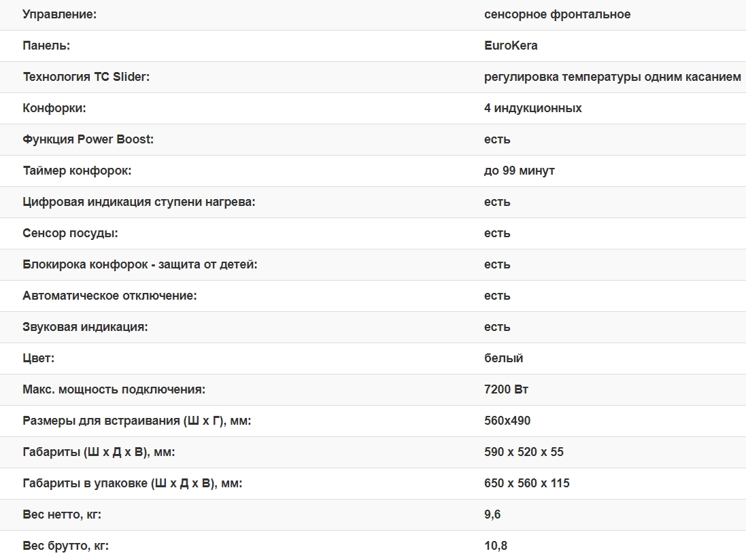Click the "650 x 560 x 115" value

[526, 483]
